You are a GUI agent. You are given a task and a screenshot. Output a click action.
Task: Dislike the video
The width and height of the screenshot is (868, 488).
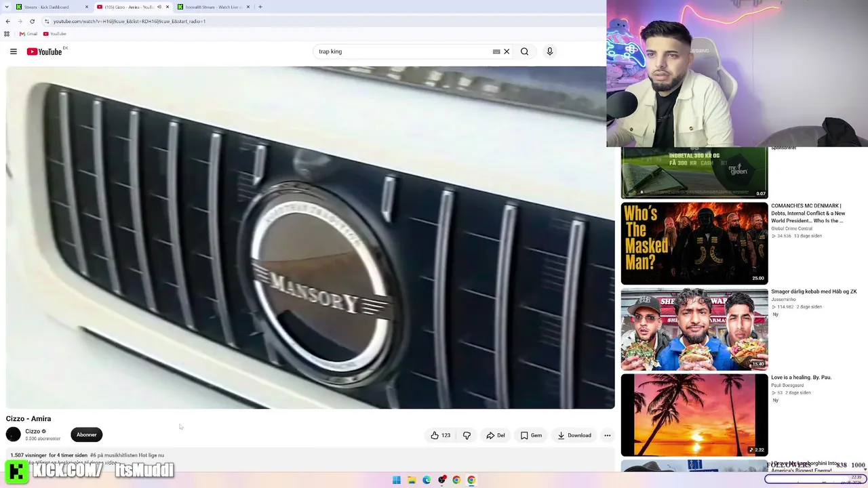tap(467, 435)
